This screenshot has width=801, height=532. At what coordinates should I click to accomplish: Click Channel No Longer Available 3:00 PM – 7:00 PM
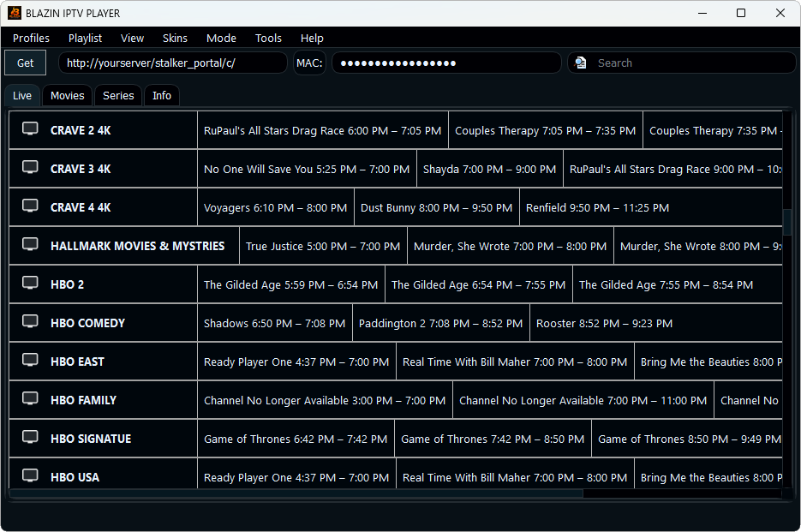click(x=325, y=401)
